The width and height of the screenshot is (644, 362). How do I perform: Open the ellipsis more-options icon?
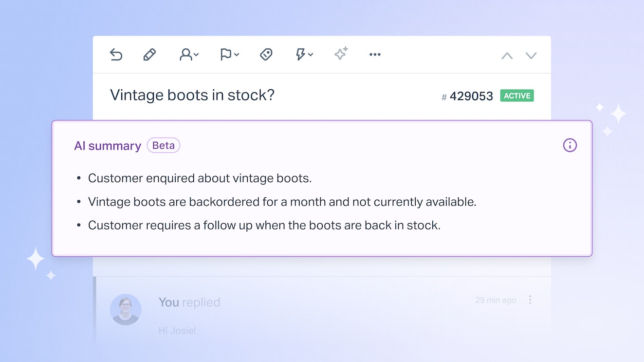pos(375,55)
